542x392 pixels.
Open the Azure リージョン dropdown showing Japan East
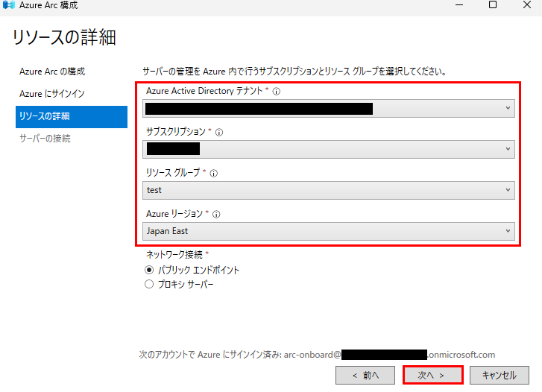point(328,231)
